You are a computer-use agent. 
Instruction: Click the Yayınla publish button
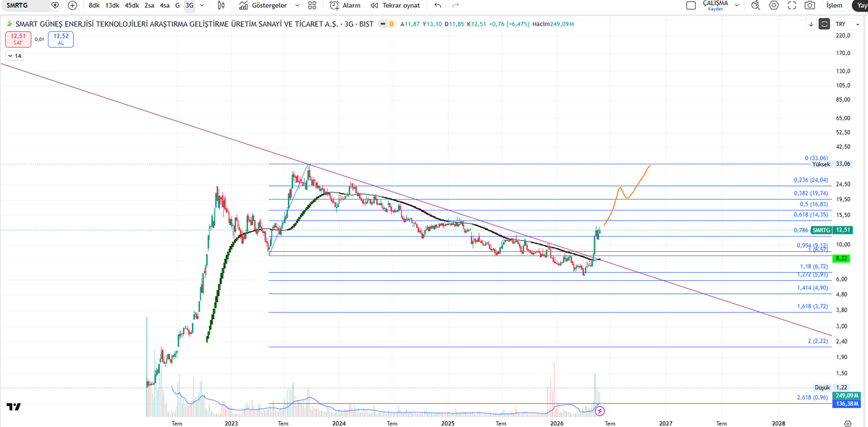pyautogui.click(x=860, y=5)
